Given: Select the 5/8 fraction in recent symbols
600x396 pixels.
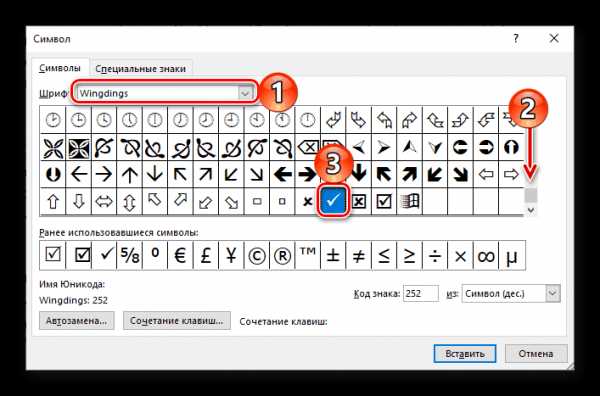Looking at the screenshot, I should pos(129,256).
